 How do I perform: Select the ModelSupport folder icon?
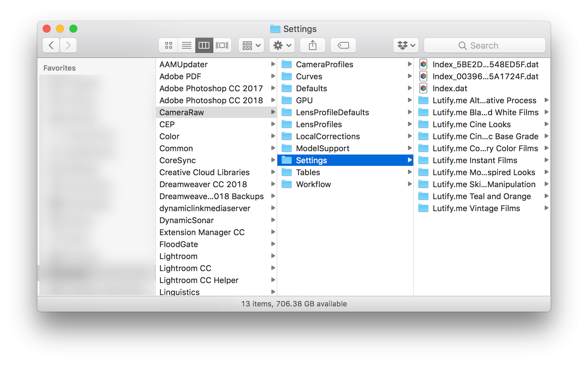click(x=287, y=148)
